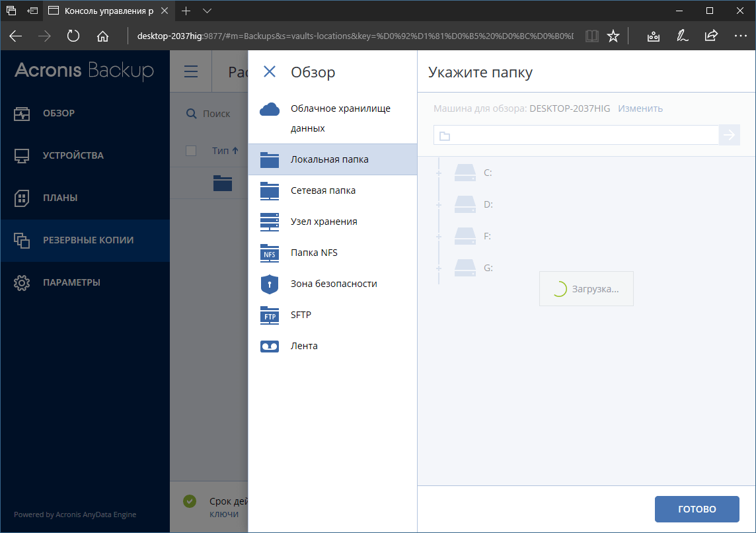Viewport: 756px width, 533px height.
Task: Select Резервные копии in sidebar
Action: point(85,240)
